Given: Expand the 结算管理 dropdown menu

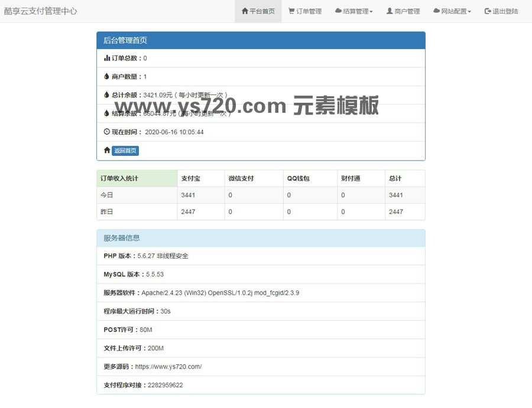Looking at the screenshot, I should click(x=354, y=11).
